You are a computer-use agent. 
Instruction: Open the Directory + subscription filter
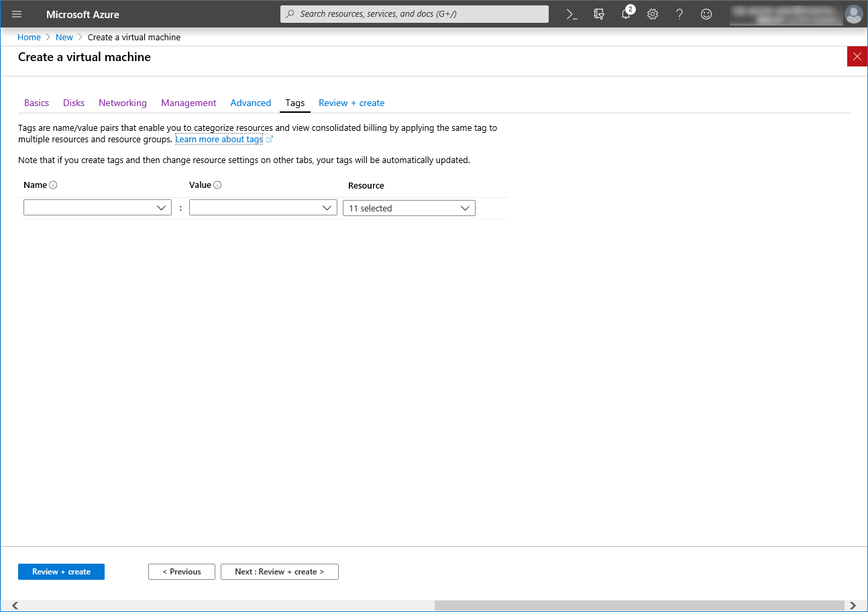coord(599,14)
